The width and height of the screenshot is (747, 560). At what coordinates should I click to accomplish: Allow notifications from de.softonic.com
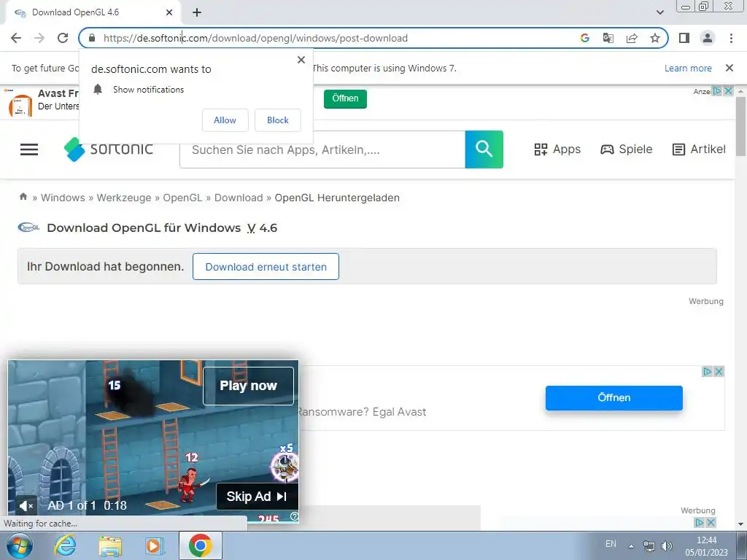(225, 120)
